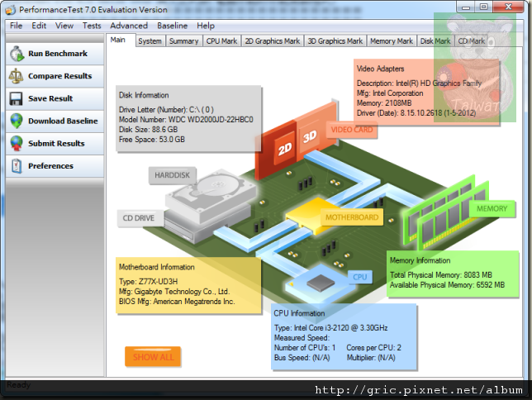This screenshot has width=532, height=400.
Task: Click the Save Result button
Action: click(x=55, y=98)
